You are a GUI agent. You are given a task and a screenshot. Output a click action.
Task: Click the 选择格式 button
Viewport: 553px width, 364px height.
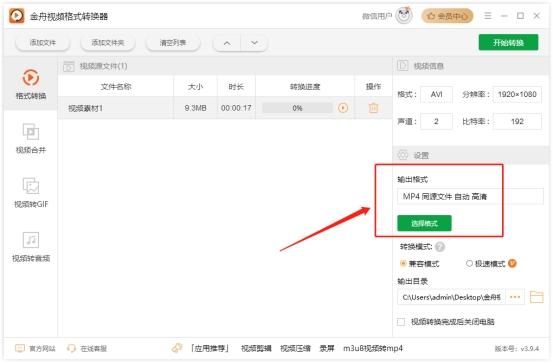pyautogui.click(x=424, y=223)
